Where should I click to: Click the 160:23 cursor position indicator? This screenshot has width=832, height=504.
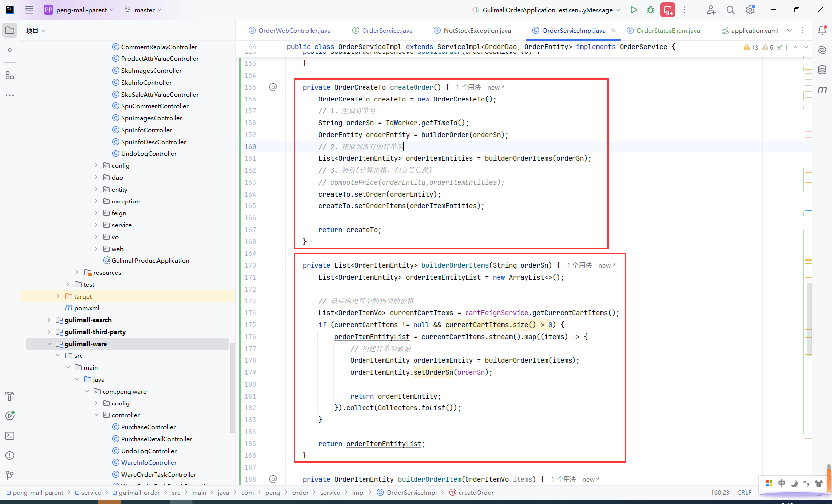[x=720, y=492]
